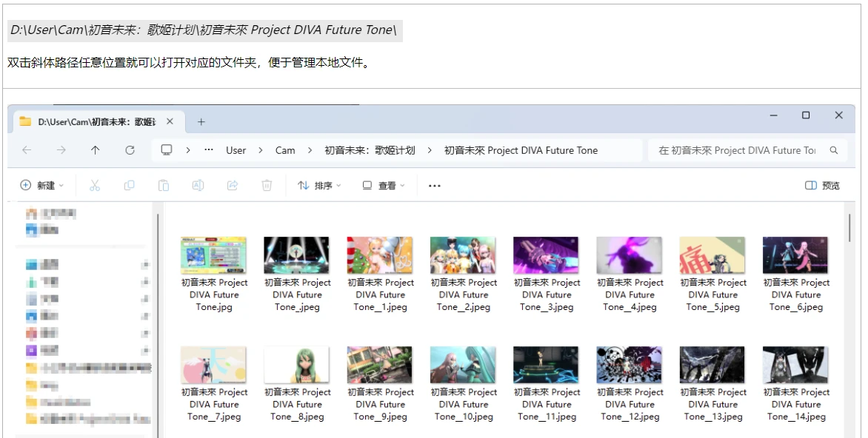Select thumbnail of Tone_8.jpeg
Viewport: 868px width, 438px height.
coord(297,365)
